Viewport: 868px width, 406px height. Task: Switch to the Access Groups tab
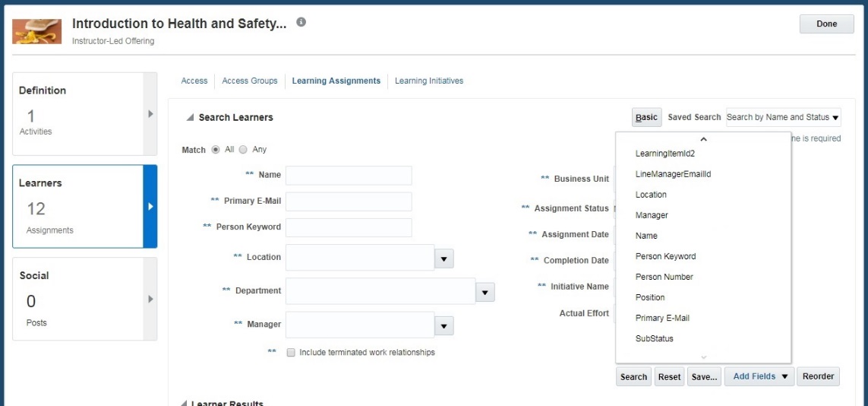[x=250, y=81]
